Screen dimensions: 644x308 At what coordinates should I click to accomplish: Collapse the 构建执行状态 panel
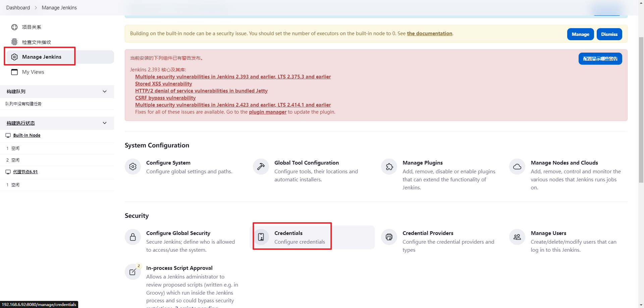[105, 123]
